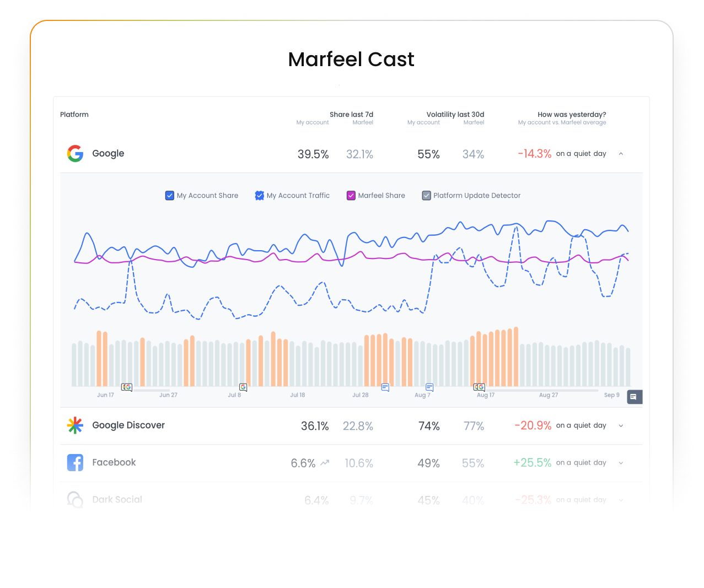Image resolution: width=704 pixels, height=588 pixels.
Task: Expand the Google Discover row chevron
Action: coord(621,425)
